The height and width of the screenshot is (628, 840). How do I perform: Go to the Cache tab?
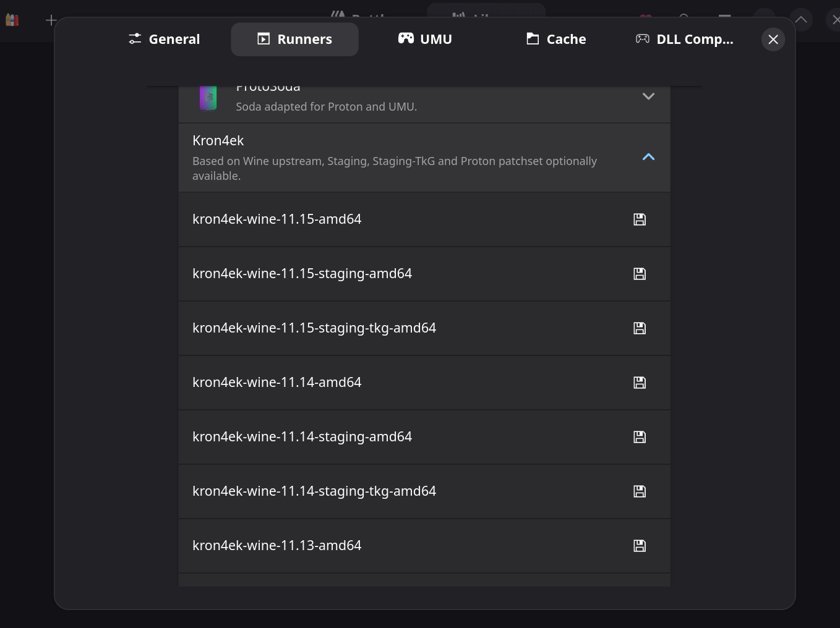[x=556, y=39]
